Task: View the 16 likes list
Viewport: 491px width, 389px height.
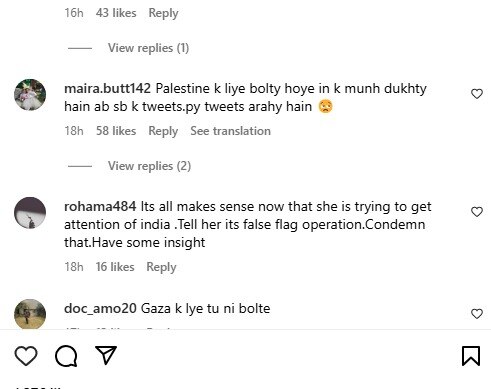Action: pyautogui.click(x=115, y=267)
